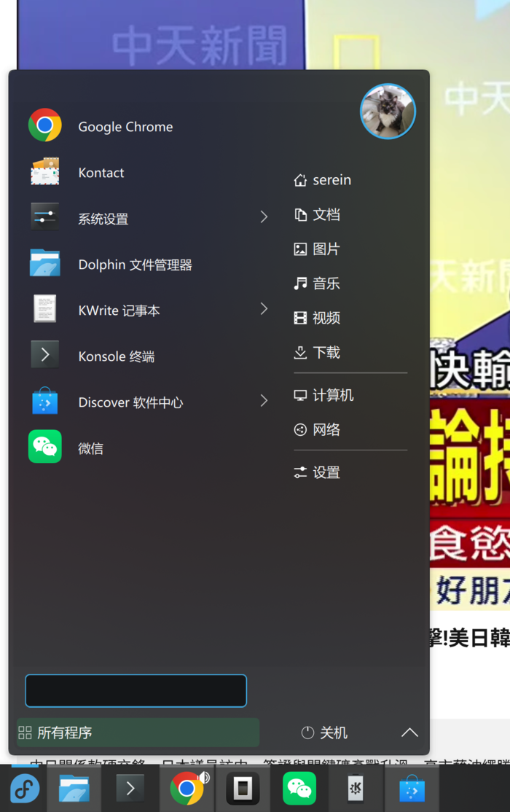Open Dolphin 文件管理器 folder icon
Image resolution: width=510 pixels, height=812 pixels.
(45, 263)
